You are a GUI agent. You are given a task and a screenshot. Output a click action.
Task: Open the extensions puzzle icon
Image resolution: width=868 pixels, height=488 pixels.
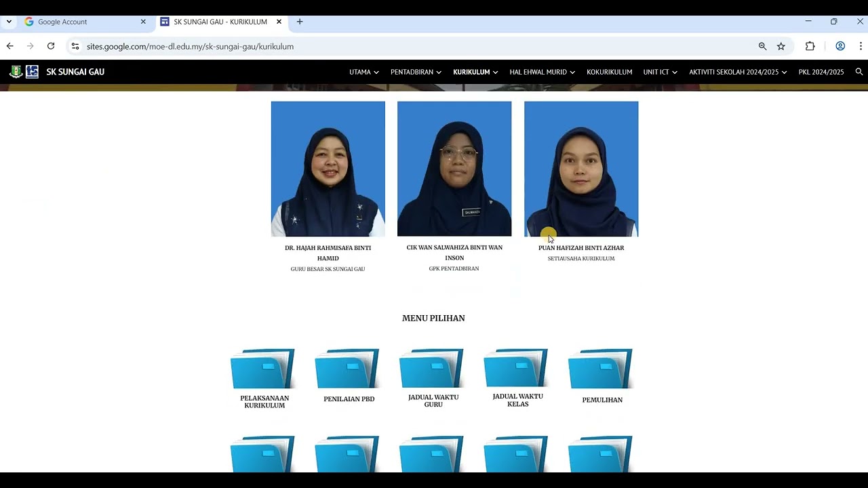pos(810,46)
